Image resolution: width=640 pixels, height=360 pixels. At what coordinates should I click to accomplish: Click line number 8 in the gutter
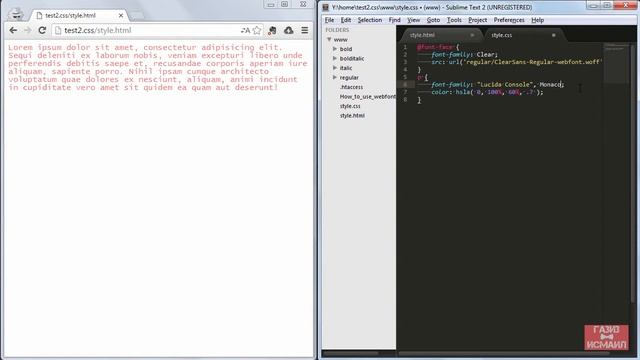tap(405, 100)
